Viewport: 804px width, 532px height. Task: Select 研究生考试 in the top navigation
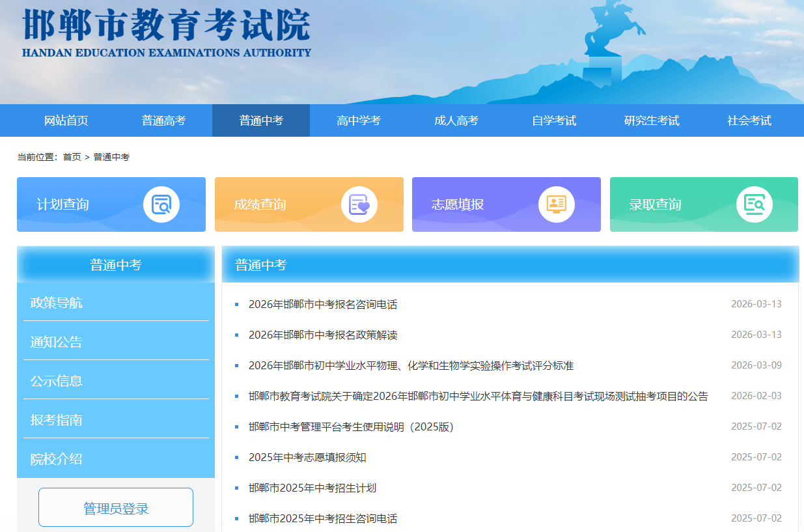[651, 120]
